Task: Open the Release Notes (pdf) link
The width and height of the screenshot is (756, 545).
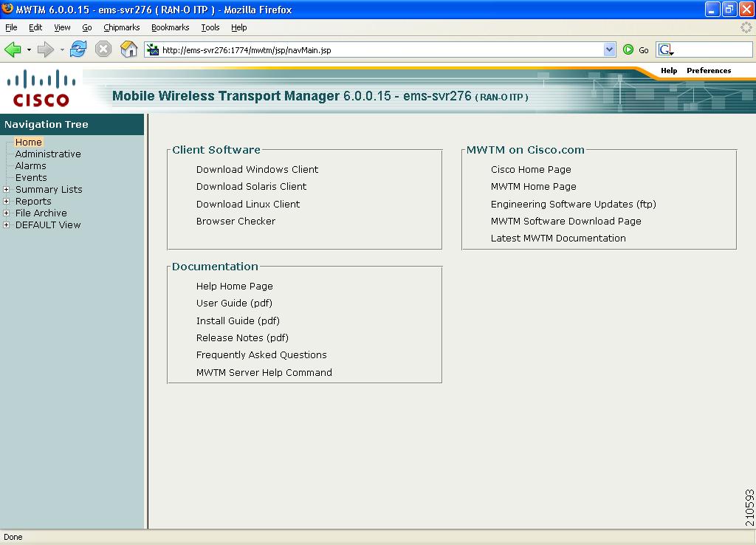Action: pyautogui.click(x=242, y=337)
